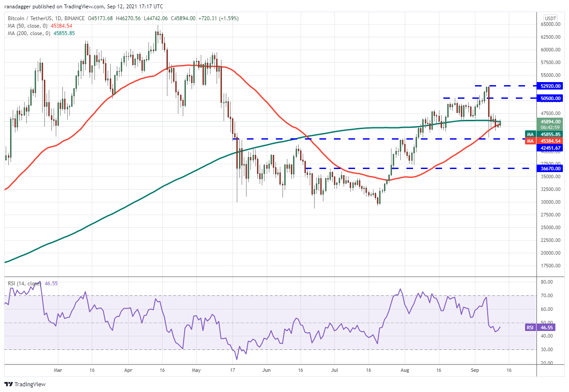This screenshot has width=569, height=392.
Task: Click the USDT currency label
Action: click(x=551, y=18)
